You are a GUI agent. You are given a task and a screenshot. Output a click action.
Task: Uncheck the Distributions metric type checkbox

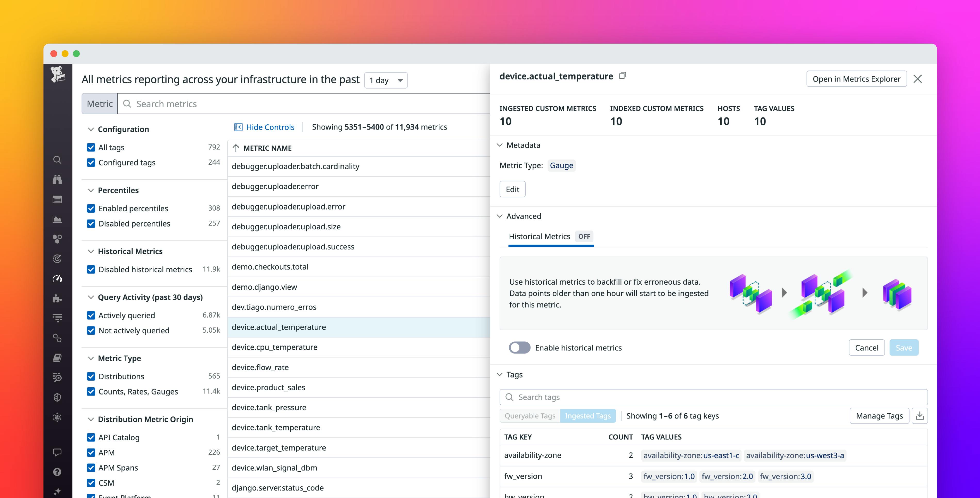pos(91,376)
